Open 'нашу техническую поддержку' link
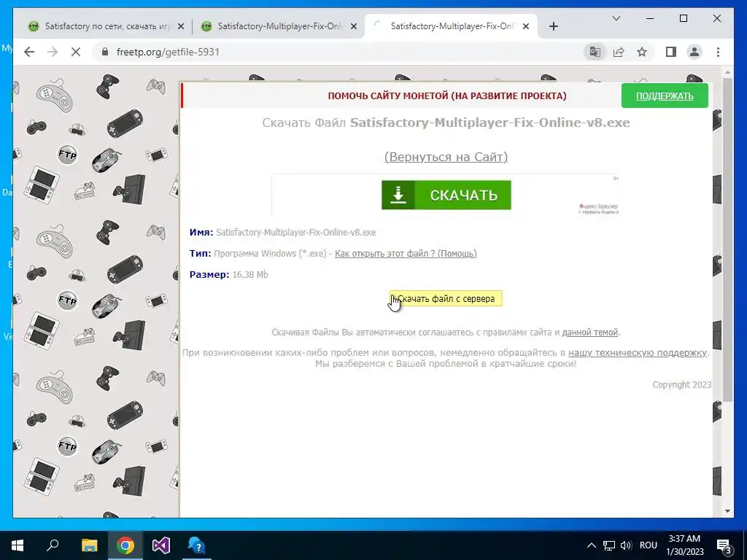The image size is (747, 560). 638,352
